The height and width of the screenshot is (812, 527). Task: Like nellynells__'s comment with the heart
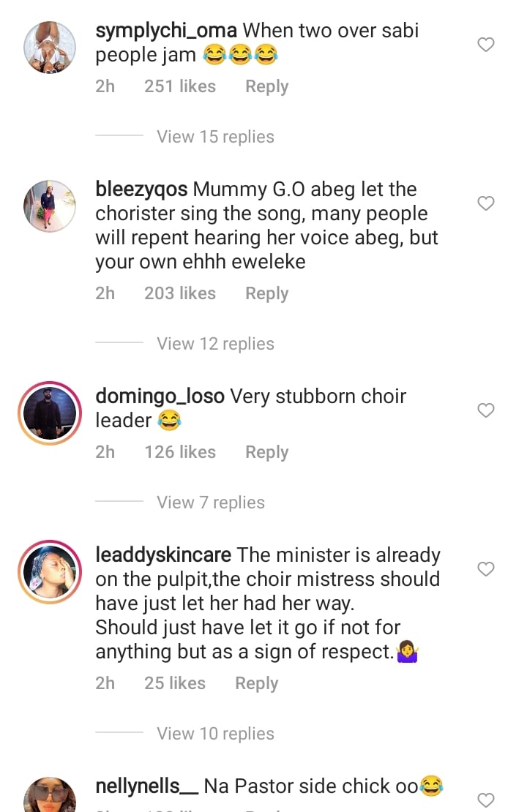[x=486, y=800]
